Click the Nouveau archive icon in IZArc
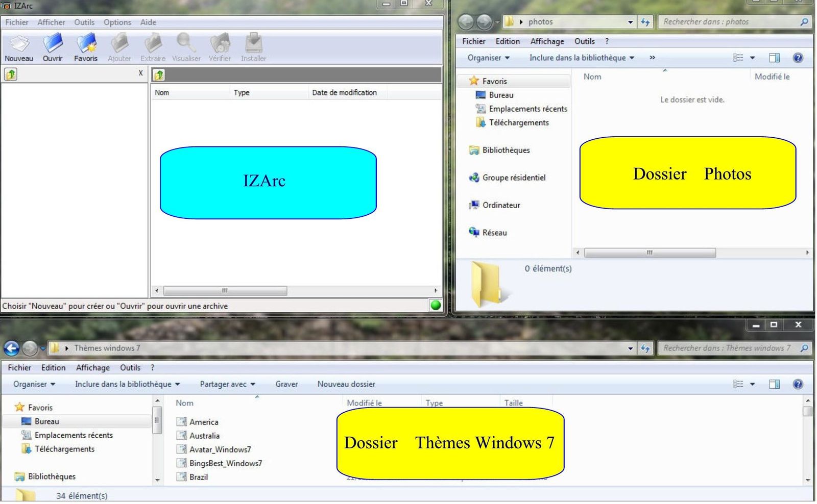 19,44
